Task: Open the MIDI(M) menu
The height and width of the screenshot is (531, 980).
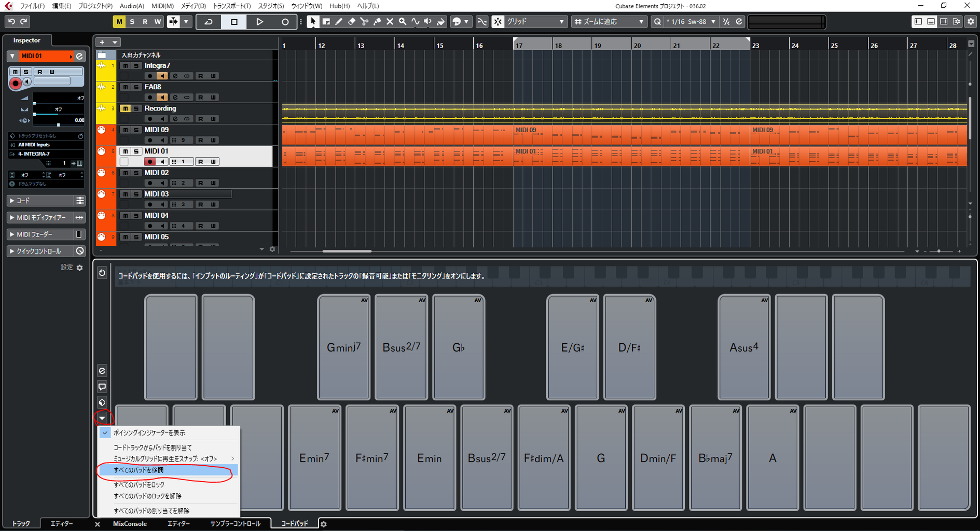Action: coord(162,6)
